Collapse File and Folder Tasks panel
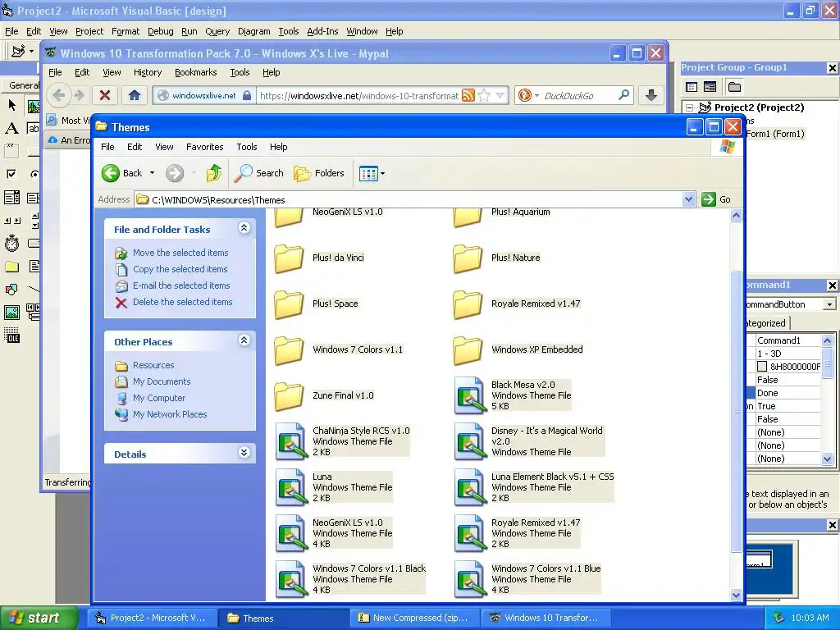The width and height of the screenshot is (840, 630). click(244, 228)
